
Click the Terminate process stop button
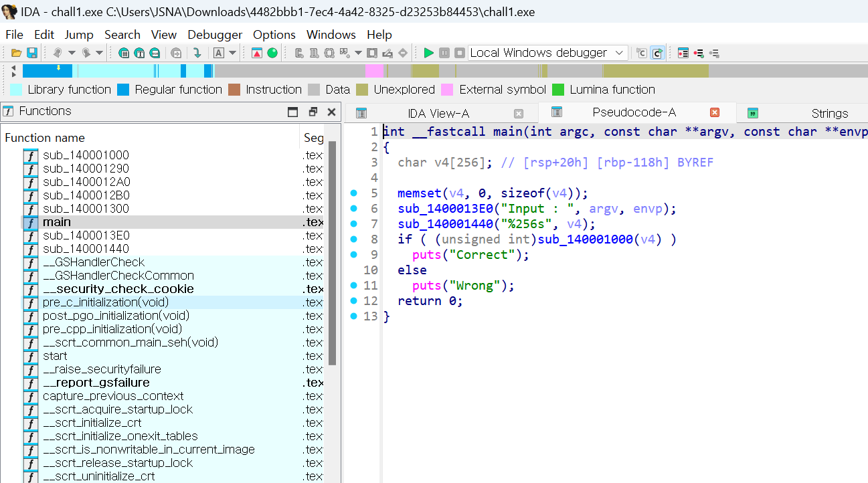click(x=460, y=53)
